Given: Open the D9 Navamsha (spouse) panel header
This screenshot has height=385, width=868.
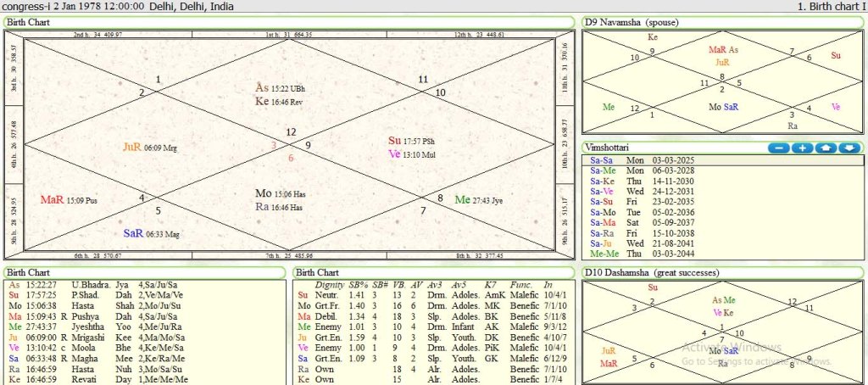Looking at the screenshot, I should 627,21.
